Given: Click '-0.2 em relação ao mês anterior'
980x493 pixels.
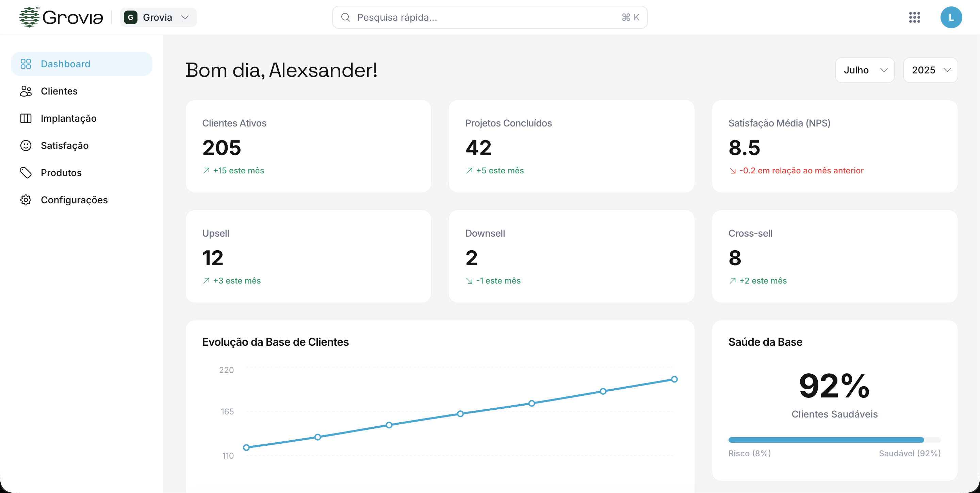Looking at the screenshot, I should tap(801, 171).
